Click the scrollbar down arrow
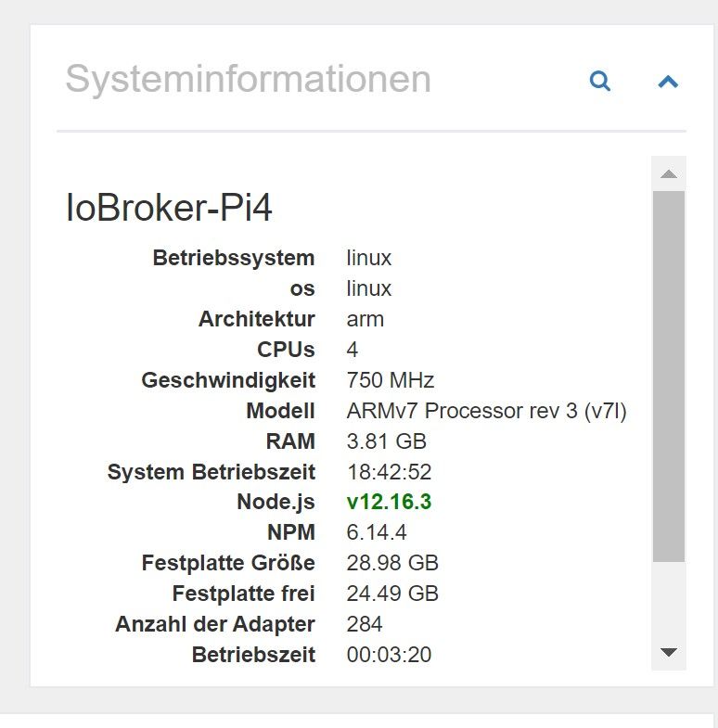The image size is (718, 728). coord(668,652)
